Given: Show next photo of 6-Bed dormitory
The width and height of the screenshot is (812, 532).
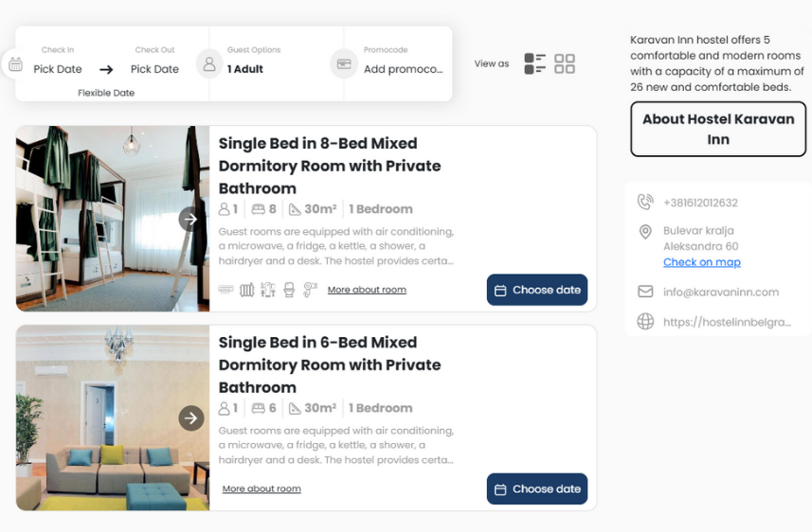Looking at the screenshot, I should click(191, 418).
